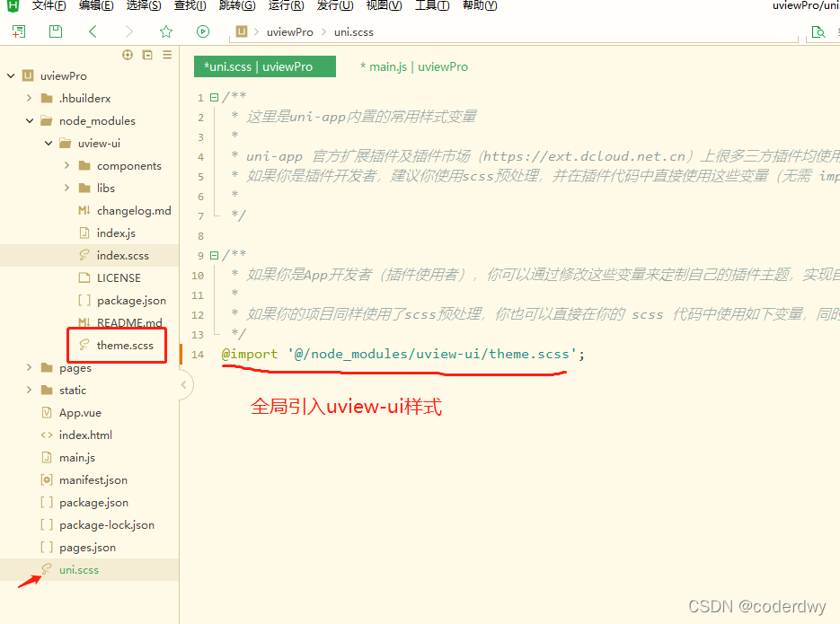Click the collapse all panel icon
The height and width of the screenshot is (624, 840).
point(147,55)
